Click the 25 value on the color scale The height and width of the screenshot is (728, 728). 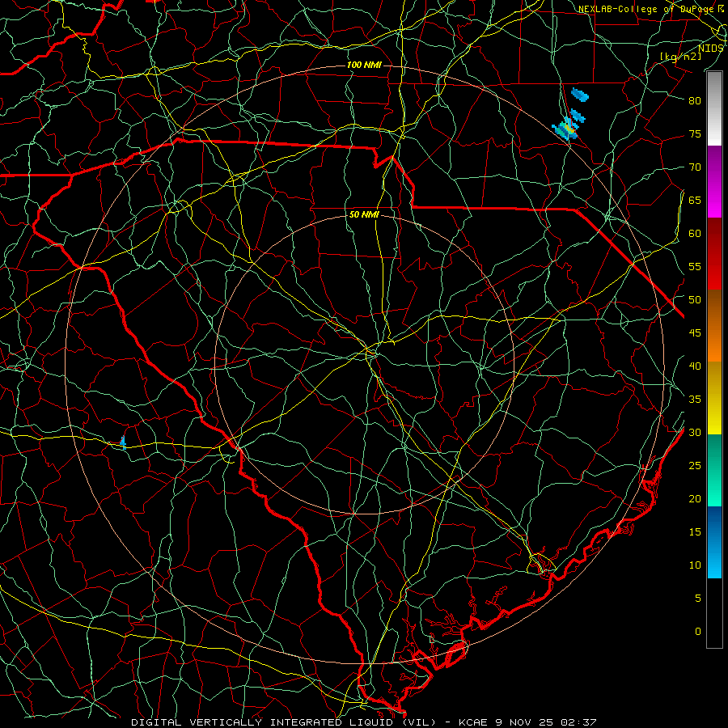695,466
